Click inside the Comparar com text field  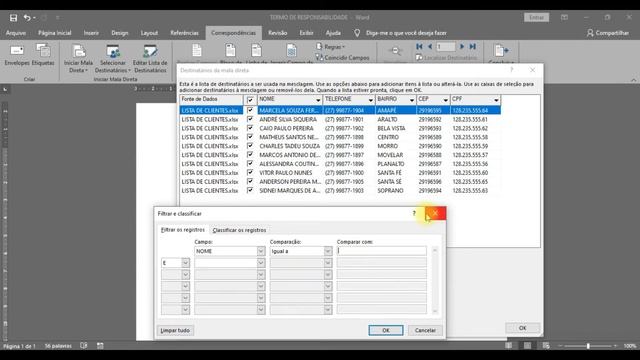[382, 251]
